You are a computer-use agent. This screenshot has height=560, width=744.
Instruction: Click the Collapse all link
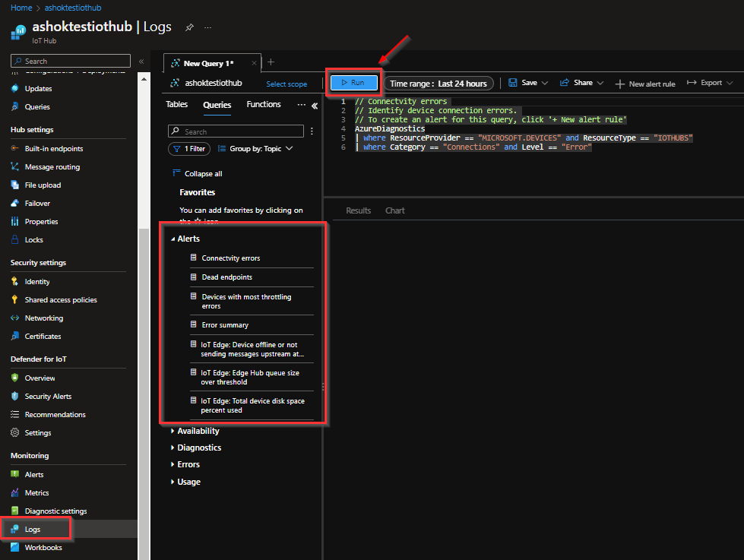tap(203, 173)
